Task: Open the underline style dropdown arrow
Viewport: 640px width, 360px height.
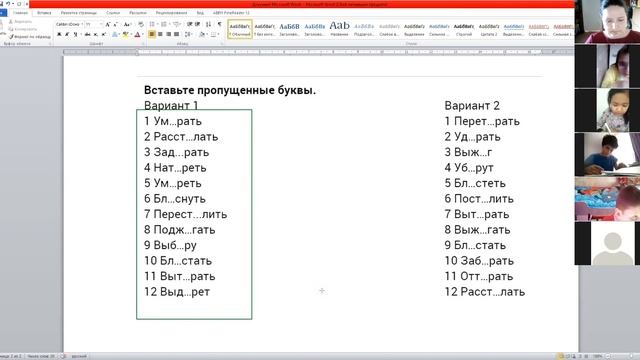Action: coord(80,34)
